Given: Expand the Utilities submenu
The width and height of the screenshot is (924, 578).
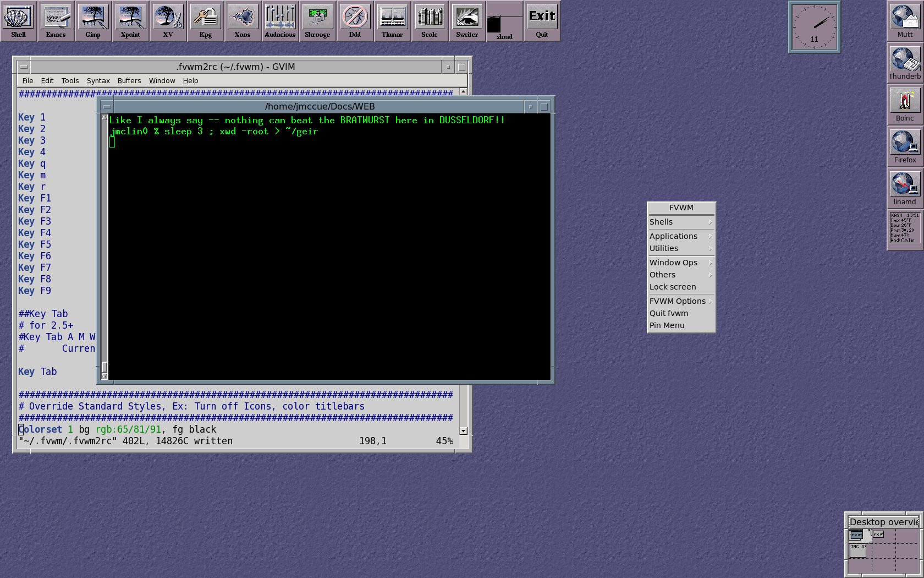Looking at the screenshot, I should 681,248.
